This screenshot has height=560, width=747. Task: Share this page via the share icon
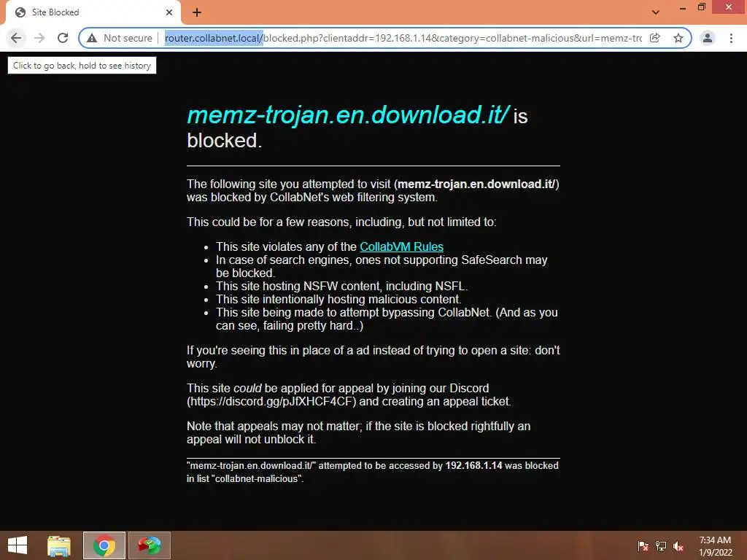(x=655, y=38)
